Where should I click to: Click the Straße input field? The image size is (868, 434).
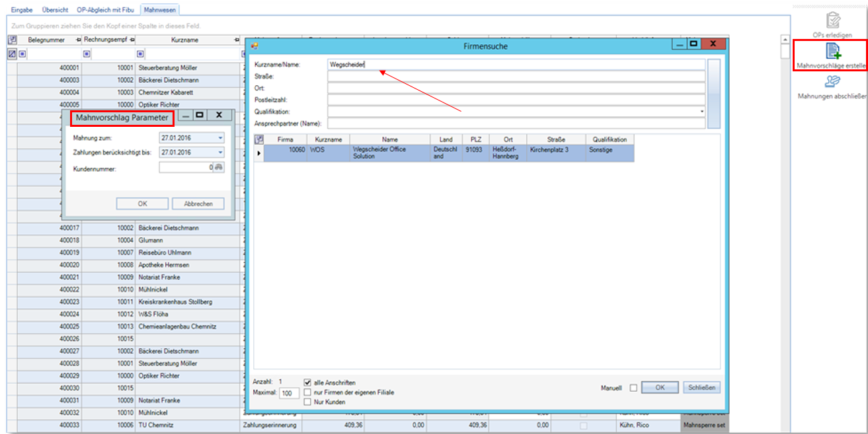(x=516, y=77)
